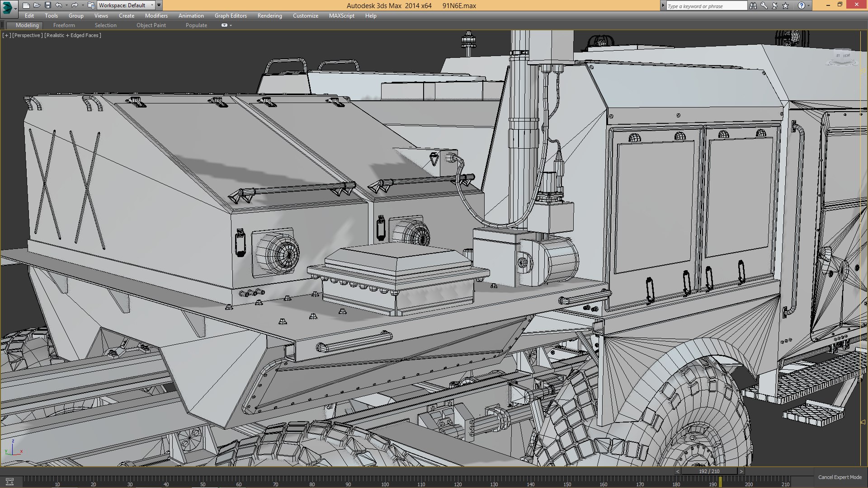Open Communication Center satellite dish icon

(x=775, y=6)
